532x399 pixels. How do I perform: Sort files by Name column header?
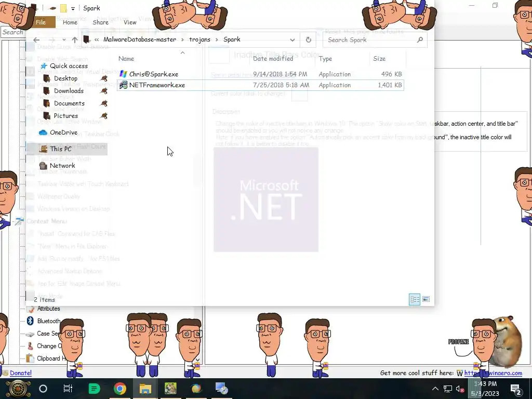point(126,59)
